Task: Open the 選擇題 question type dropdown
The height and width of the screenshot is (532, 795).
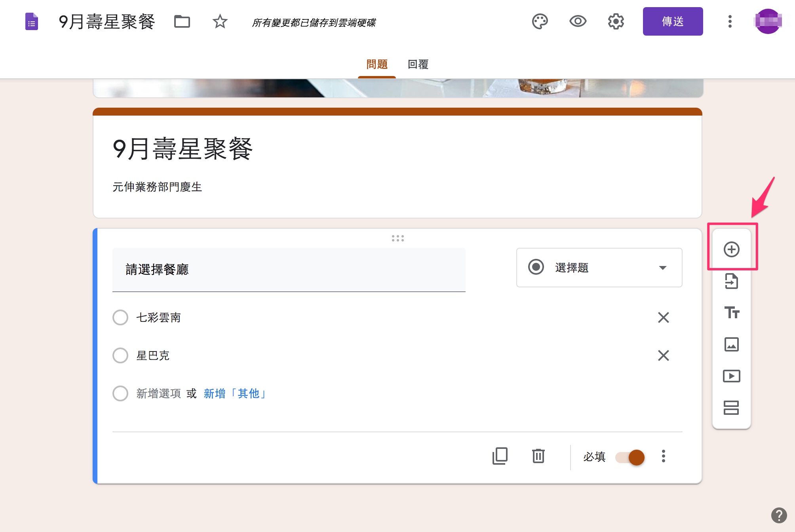Action: (599, 268)
